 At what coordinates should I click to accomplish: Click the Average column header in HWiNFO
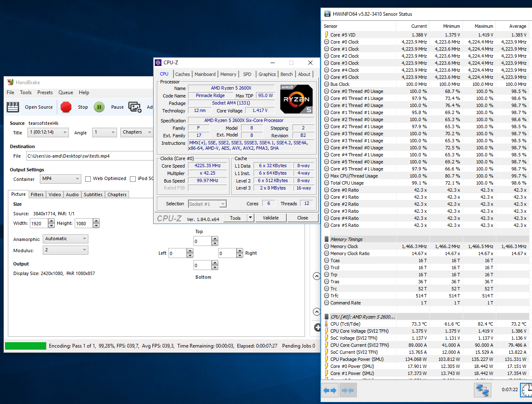click(x=512, y=26)
